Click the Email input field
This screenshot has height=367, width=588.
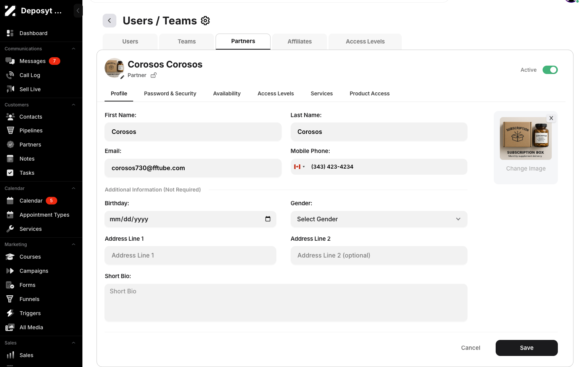pos(193,168)
